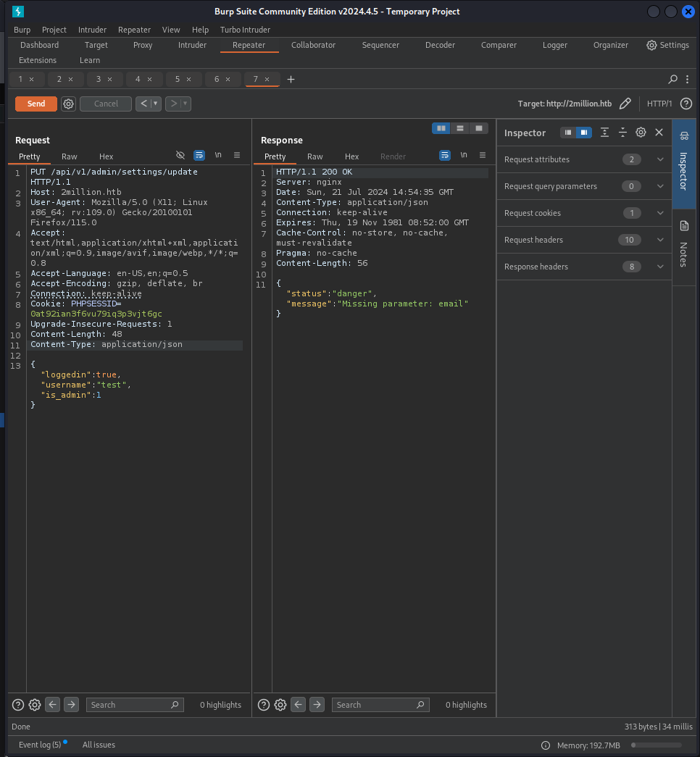Switch to the Collaborator tab
The width and height of the screenshot is (700, 757).
(x=313, y=45)
